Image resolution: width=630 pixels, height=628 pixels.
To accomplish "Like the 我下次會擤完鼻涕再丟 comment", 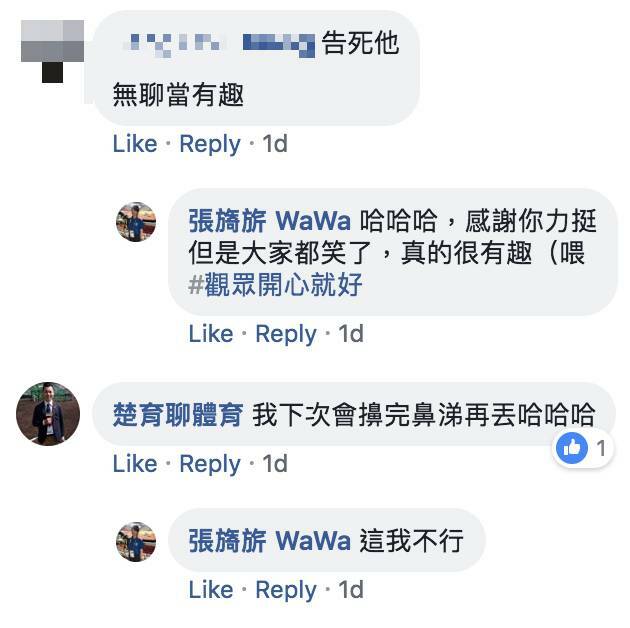I will pos(135,464).
